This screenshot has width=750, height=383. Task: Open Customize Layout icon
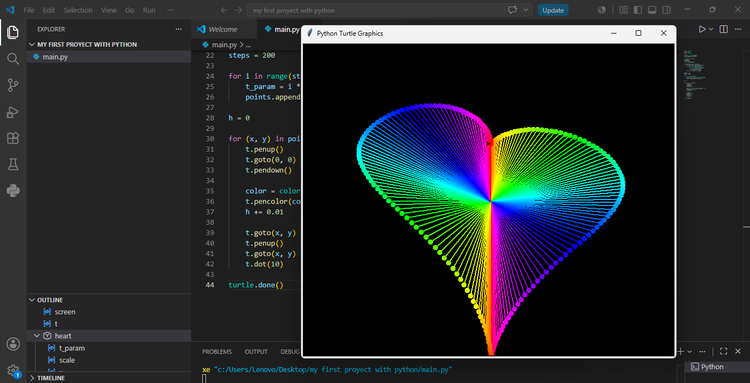click(x=623, y=10)
